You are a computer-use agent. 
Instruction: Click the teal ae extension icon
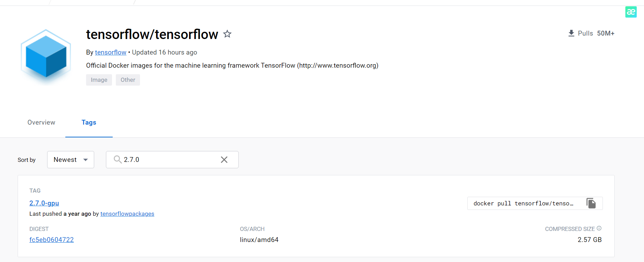(631, 12)
